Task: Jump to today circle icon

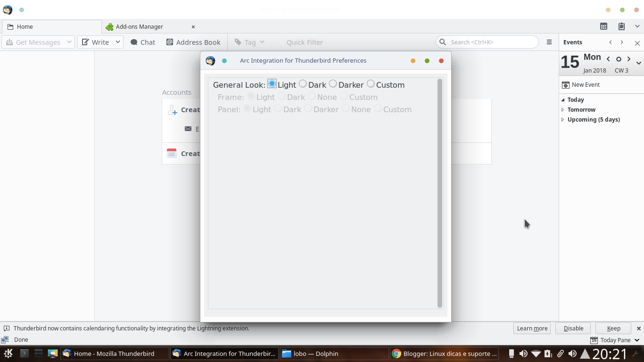Action: (x=619, y=59)
